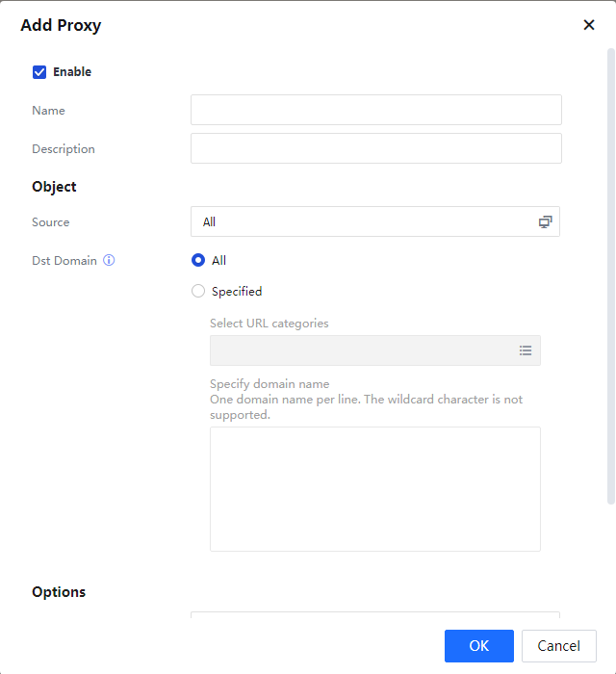
Task: Click the partially visible field under Options
Action: tap(374, 614)
